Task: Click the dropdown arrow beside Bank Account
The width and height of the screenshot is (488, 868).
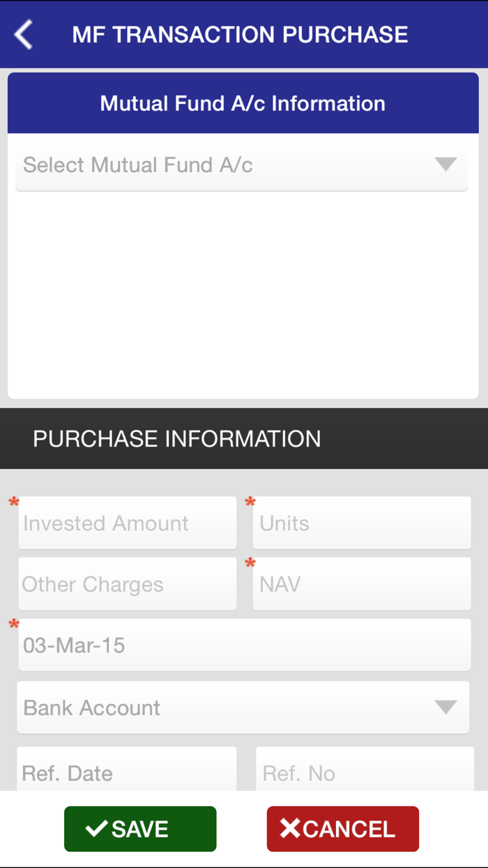Action: pyautogui.click(x=447, y=708)
